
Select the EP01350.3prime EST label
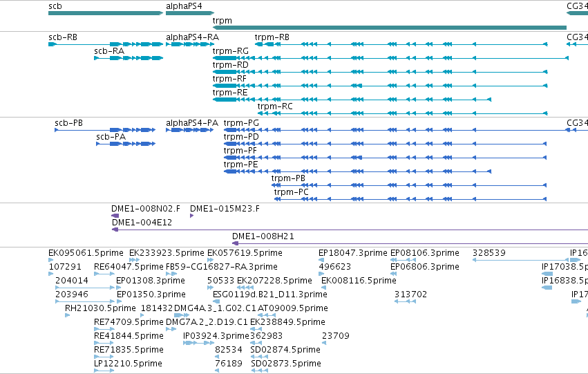click(151, 294)
